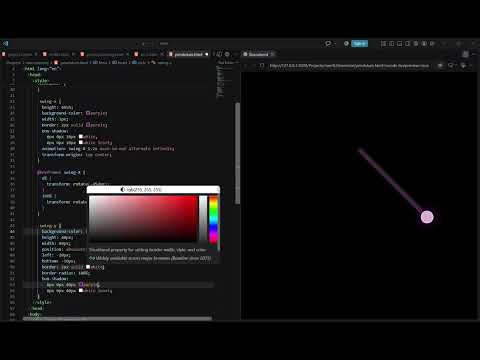Click the head breadcrumb above the editor
The width and height of the screenshot is (480, 360).
(119, 62)
